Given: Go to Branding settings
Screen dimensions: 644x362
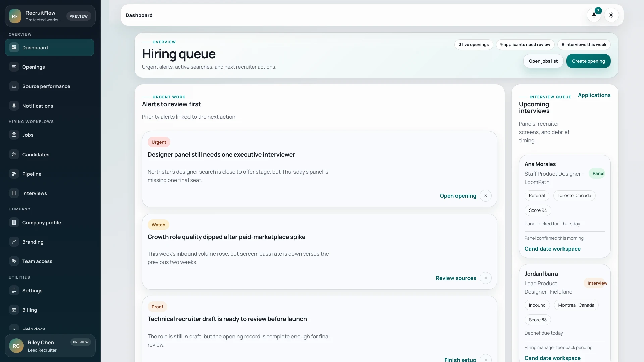Looking at the screenshot, I should (x=49, y=242).
